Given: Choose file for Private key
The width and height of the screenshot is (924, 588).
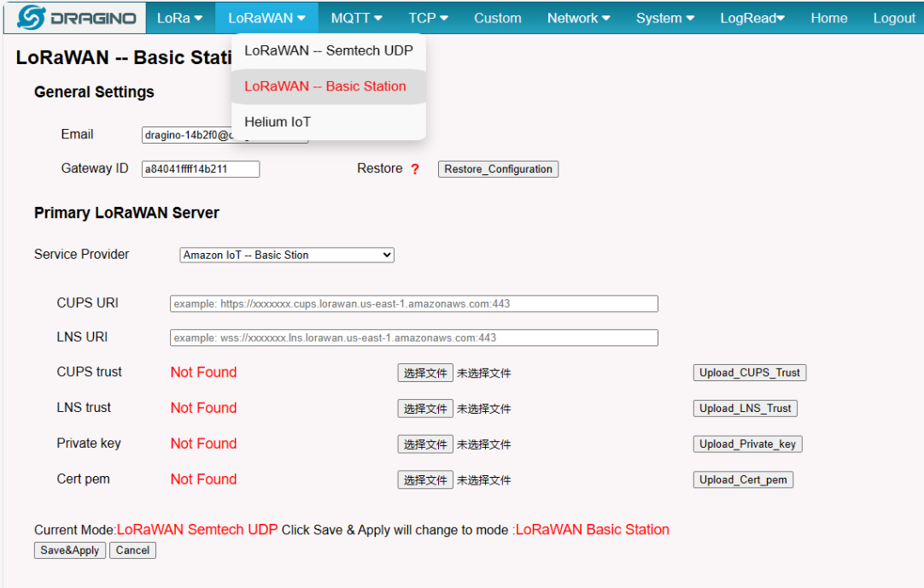Looking at the screenshot, I should pos(425,444).
